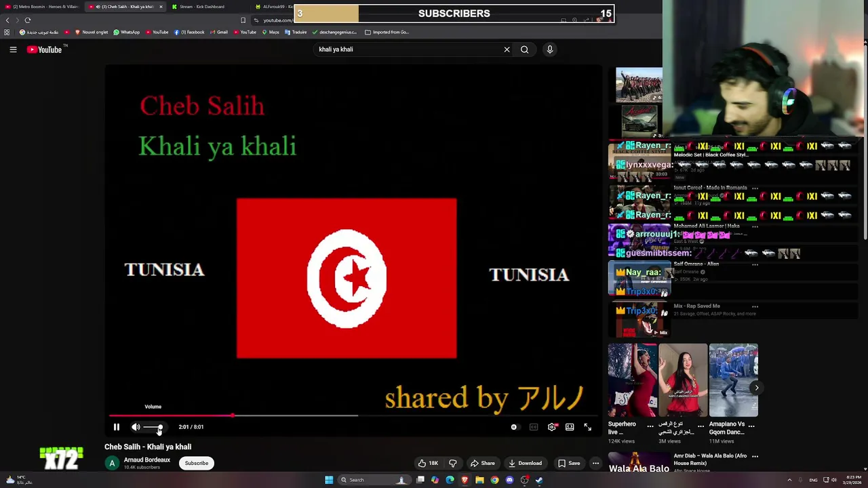The image size is (868, 488).
Task: Open the Nouvel onglet bookmark
Action: [x=92, y=32]
